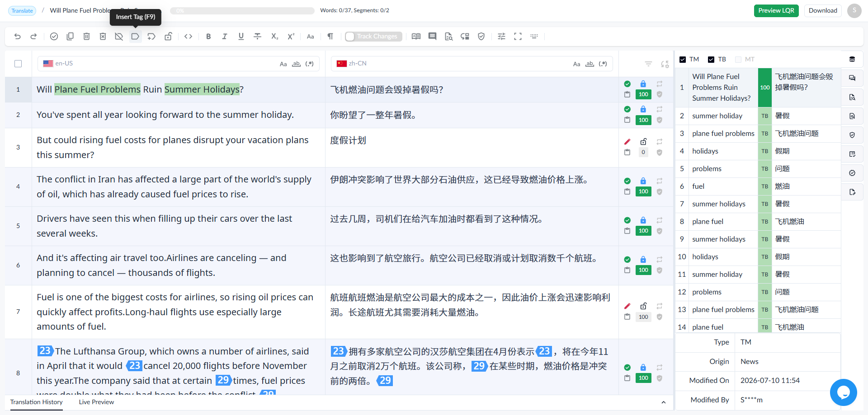
Task: Apply Underline formatting
Action: pos(241,37)
